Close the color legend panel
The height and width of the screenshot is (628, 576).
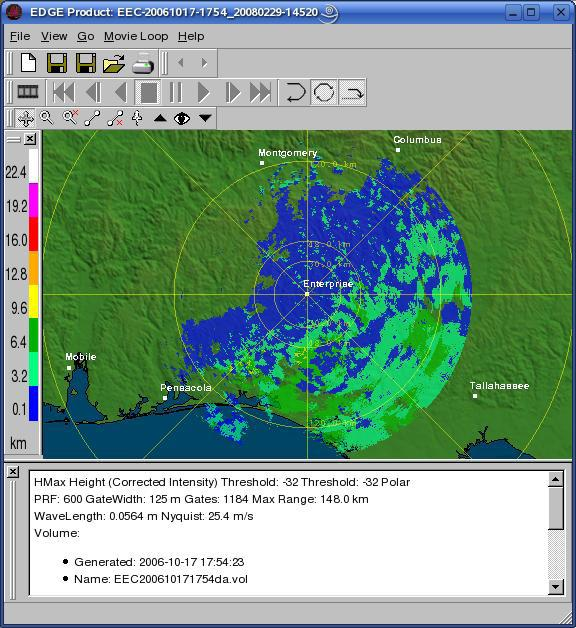[x=30, y=139]
